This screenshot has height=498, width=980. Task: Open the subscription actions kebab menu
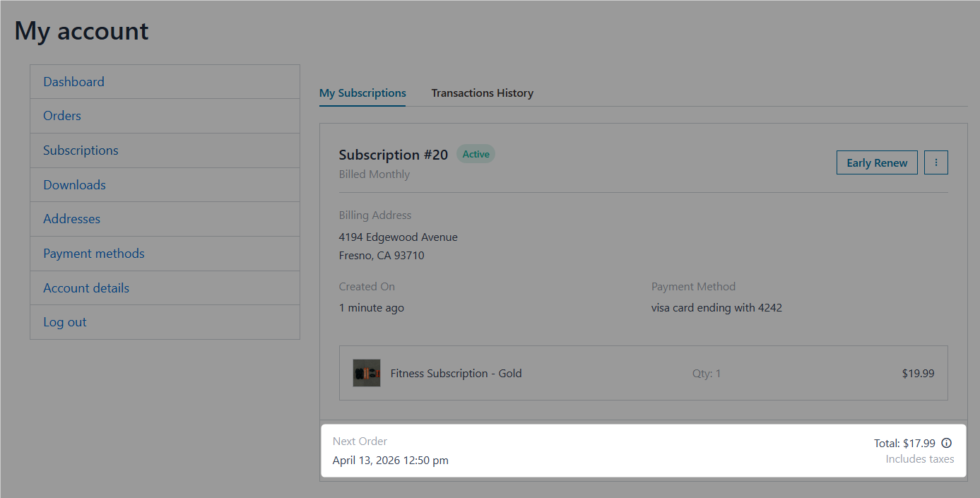click(935, 162)
